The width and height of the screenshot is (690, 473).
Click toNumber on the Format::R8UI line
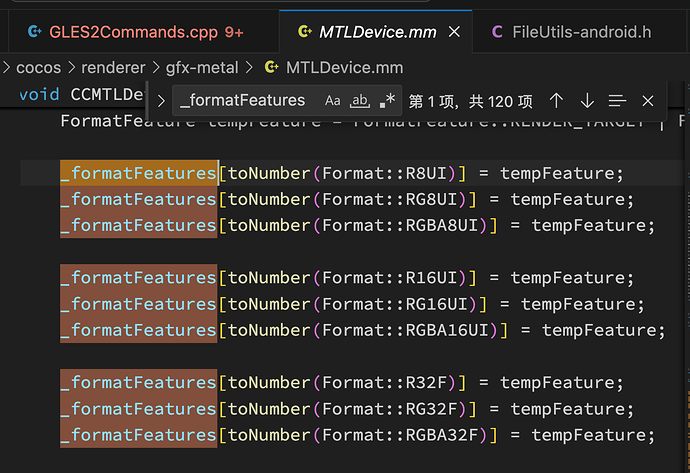(269, 173)
